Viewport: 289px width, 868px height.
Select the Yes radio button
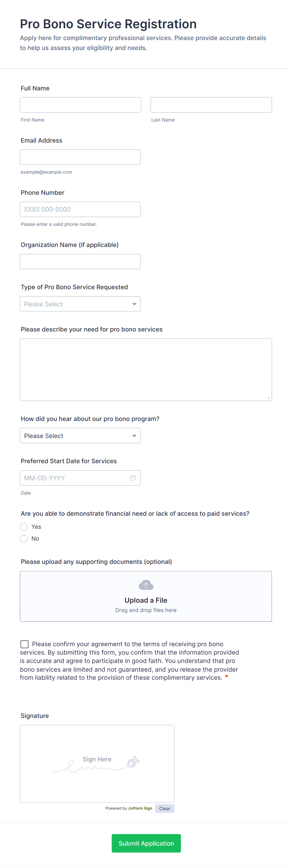(x=24, y=527)
